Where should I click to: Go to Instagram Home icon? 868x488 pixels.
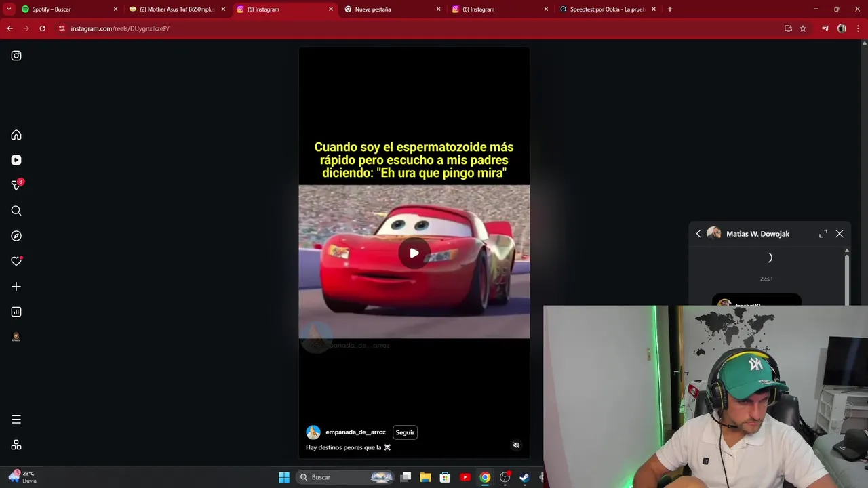(16, 135)
